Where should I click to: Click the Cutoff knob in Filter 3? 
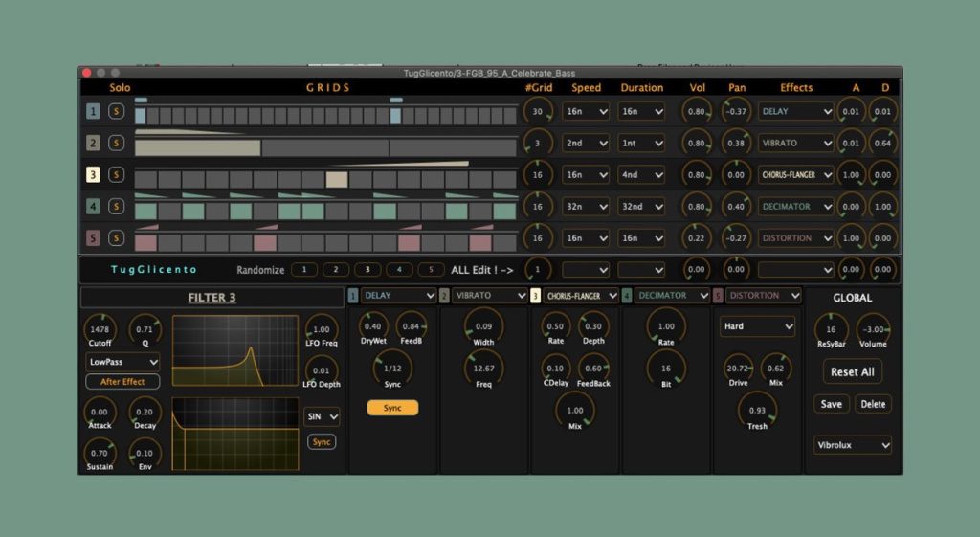100,330
